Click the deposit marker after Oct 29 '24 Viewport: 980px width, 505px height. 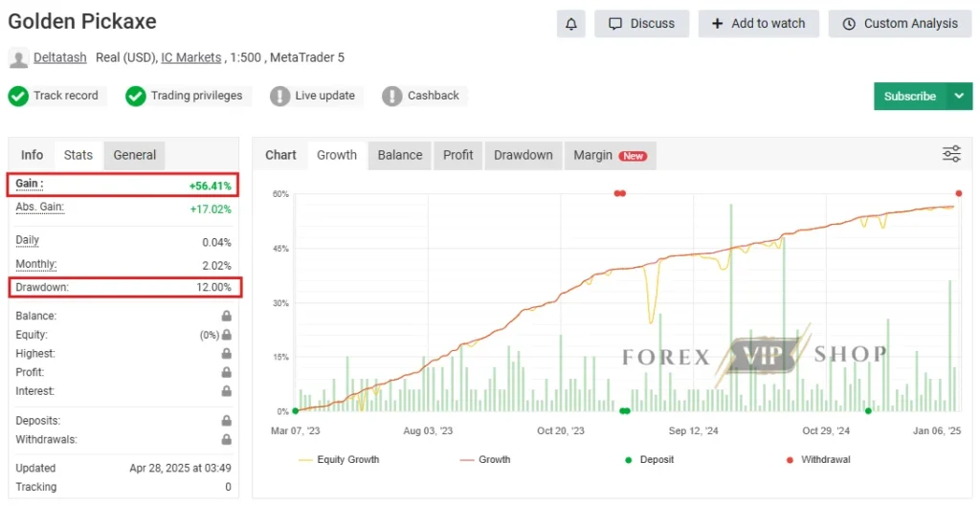coord(868,411)
